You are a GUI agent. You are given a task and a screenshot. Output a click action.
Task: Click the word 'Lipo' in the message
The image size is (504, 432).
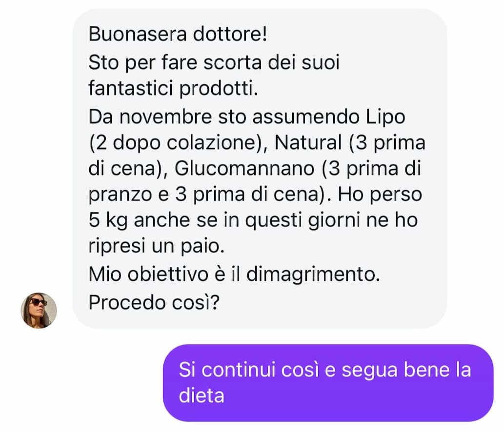[x=385, y=117]
